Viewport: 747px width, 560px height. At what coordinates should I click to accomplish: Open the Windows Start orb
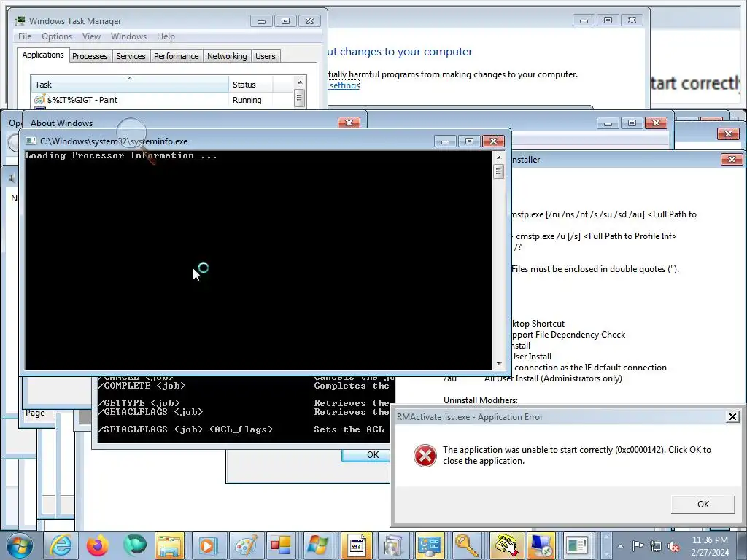point(20,545)
